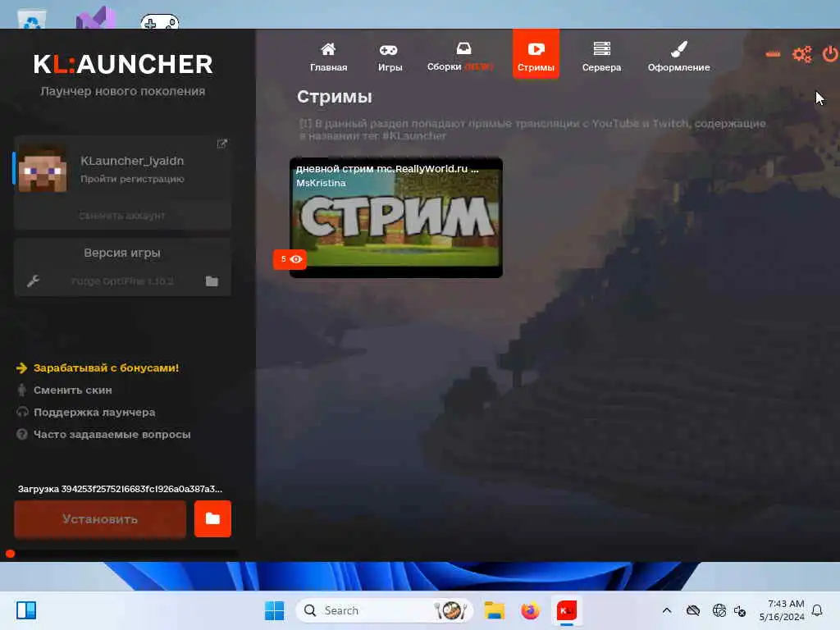Open launcher settings gears icon
The height and width of the screenshot is (630, 840).
coord(802,54)
